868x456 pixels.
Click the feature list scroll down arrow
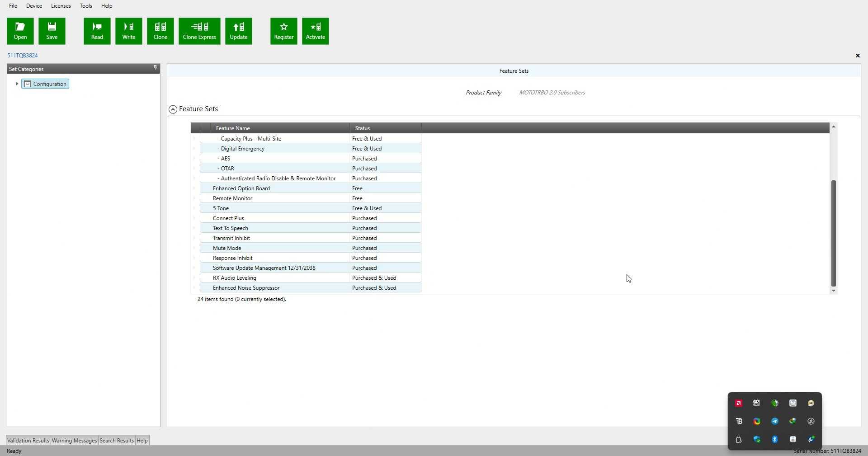point(834,291)
